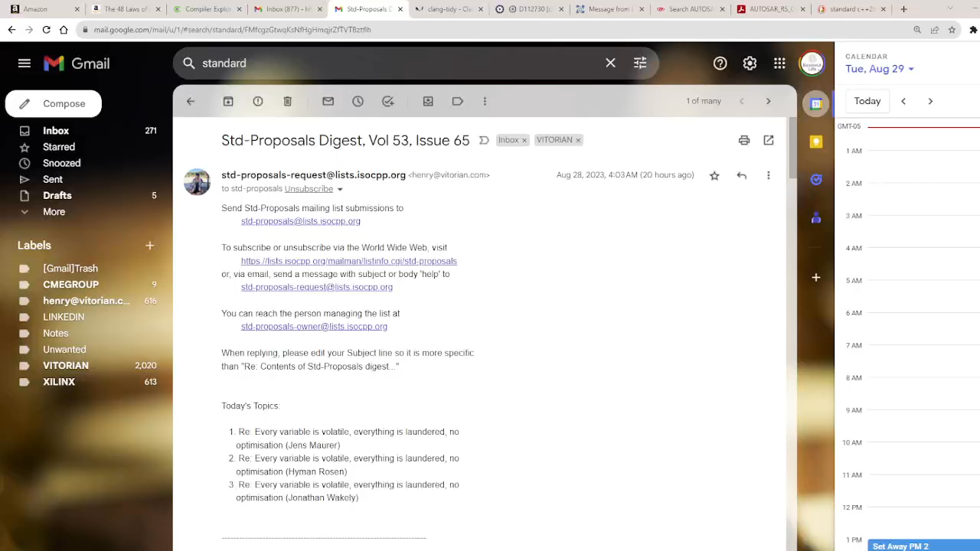
Task: Toggle the importance marker beside the subject
Action: [x=484, y=140]
